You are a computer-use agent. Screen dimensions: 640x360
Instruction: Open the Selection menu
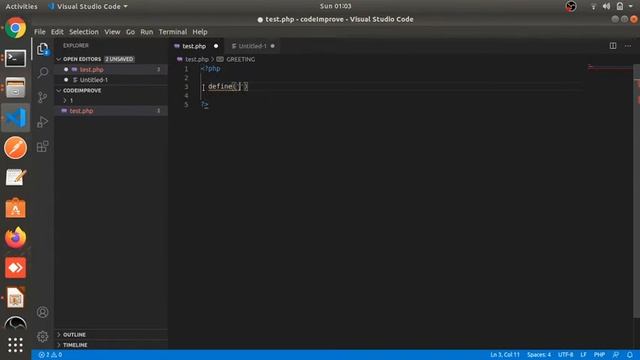[x=84, y=32]
